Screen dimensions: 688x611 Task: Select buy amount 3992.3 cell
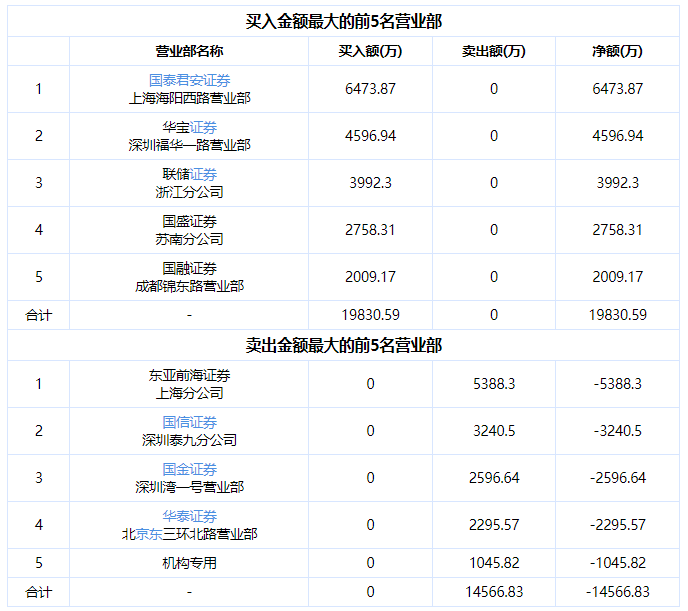click(370, 183)
